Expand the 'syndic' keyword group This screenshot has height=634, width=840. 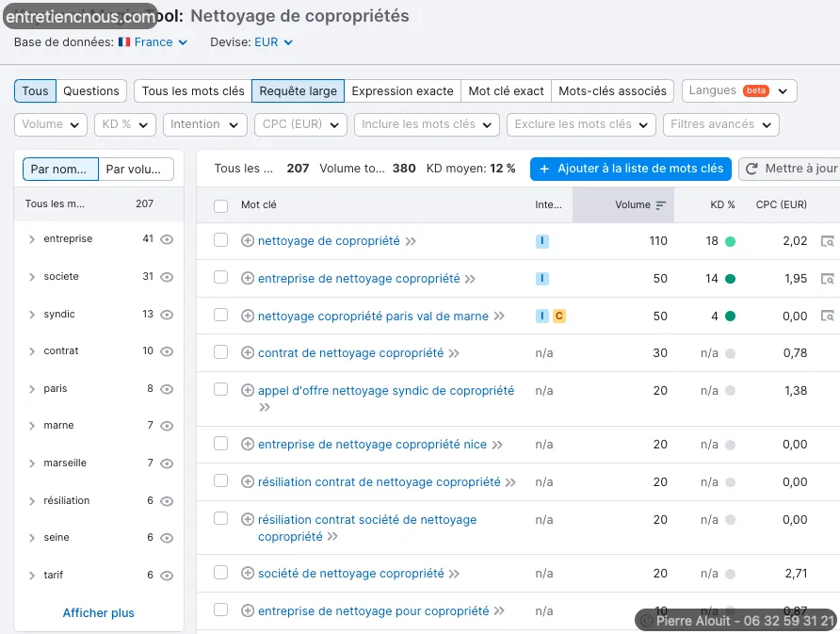pos(32,315)
